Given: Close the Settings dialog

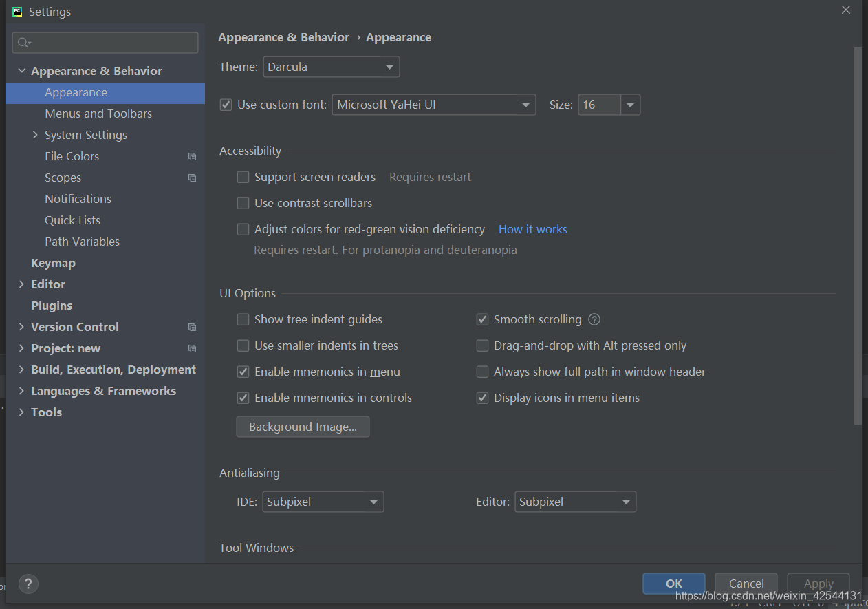Looking at the screenshot, I should [x=846, y=10].
